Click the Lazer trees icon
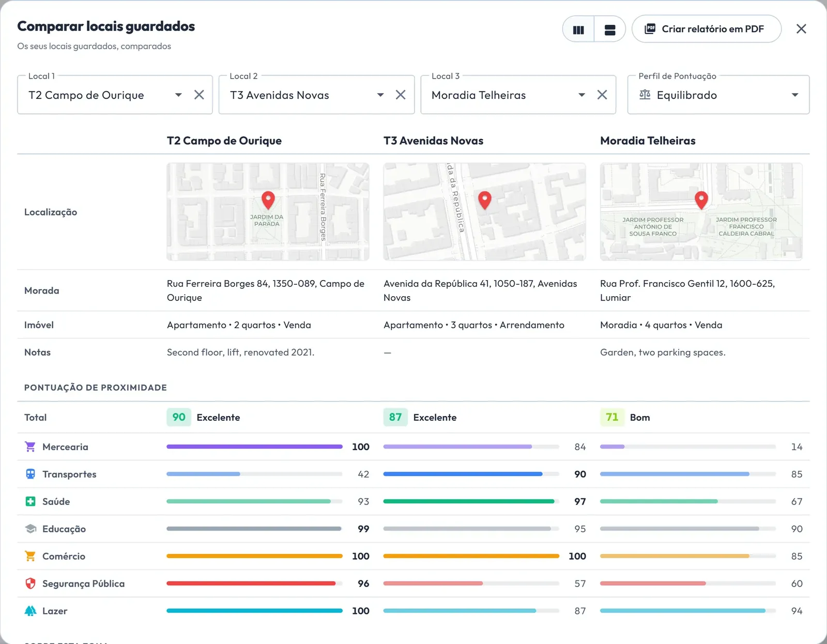Screen dimensions: 827x644 point(30,611)
